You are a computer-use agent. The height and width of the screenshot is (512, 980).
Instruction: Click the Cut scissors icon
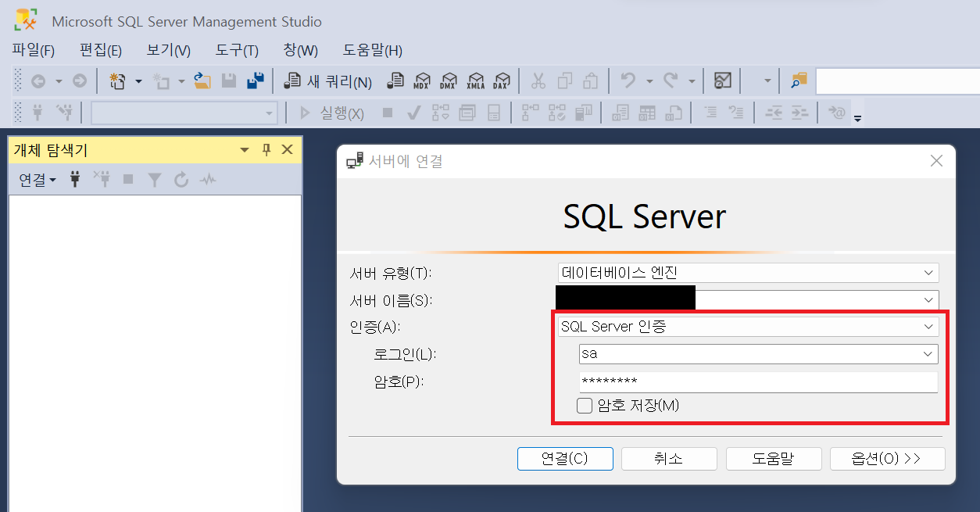538,81
